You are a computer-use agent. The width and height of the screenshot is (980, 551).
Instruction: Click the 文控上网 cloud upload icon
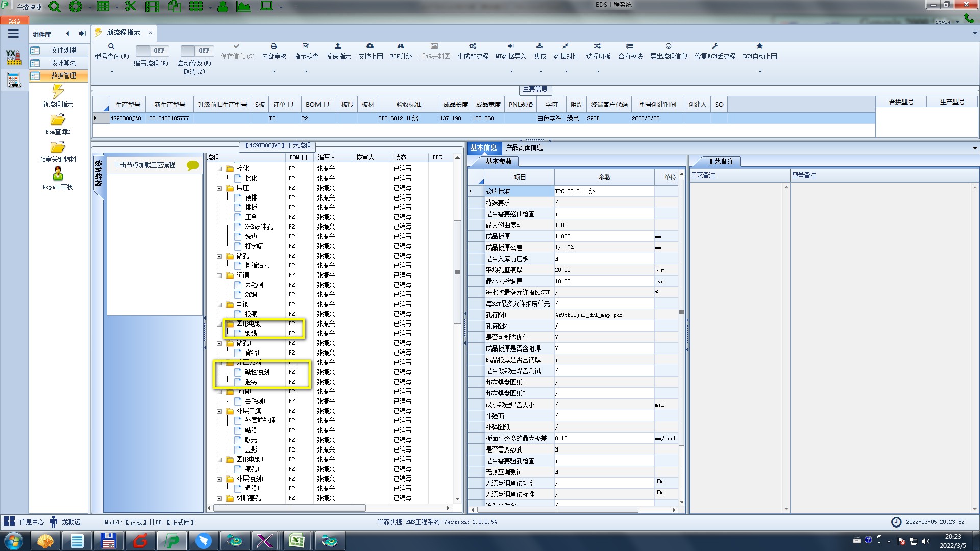pos(370,46)
